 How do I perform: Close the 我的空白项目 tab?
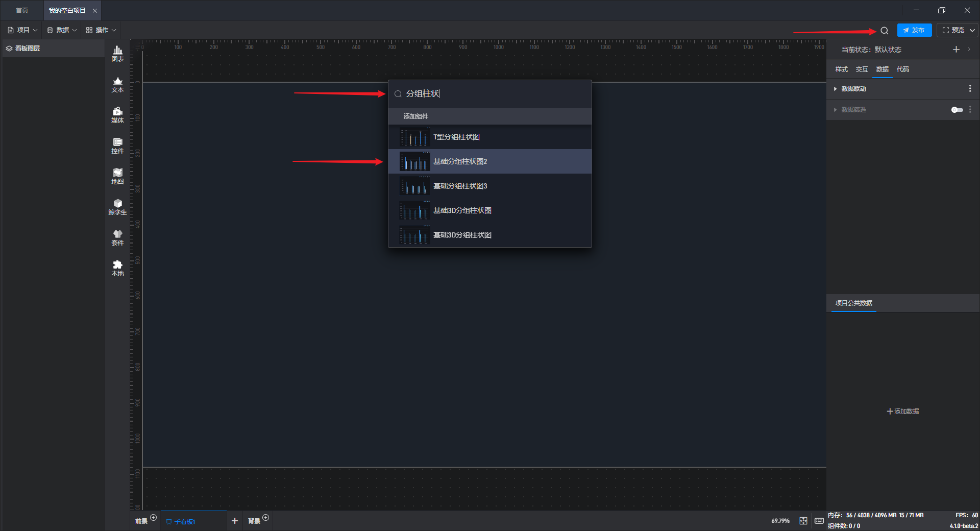[94, 11]
